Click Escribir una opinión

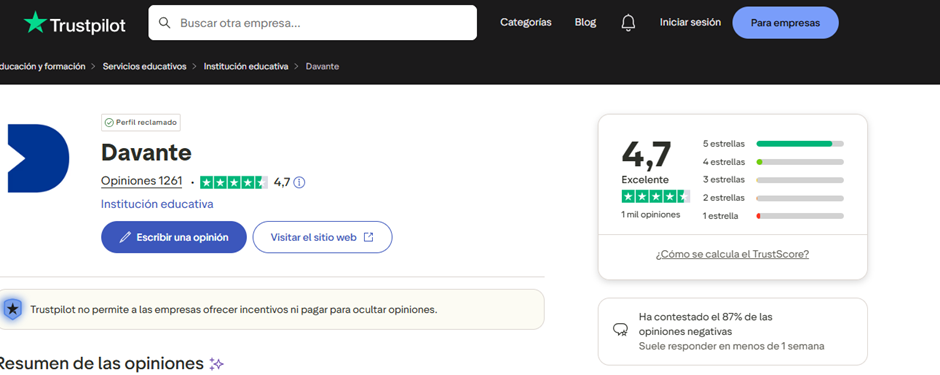tap(174, 237)
